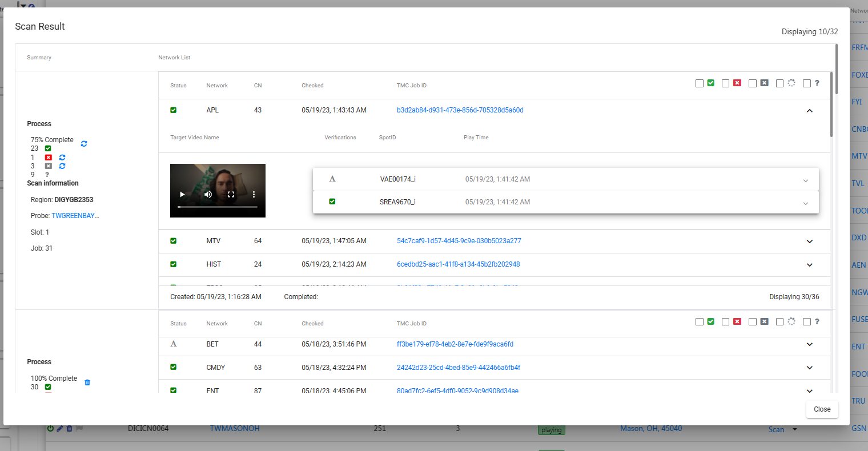The image size is (868, 451).
Task: Click retry icon next to gray cancelled count
Action: point(62,166)
